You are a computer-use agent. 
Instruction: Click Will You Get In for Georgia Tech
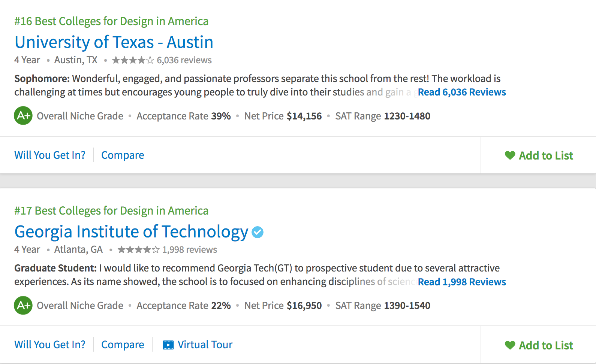click(50, 345)
